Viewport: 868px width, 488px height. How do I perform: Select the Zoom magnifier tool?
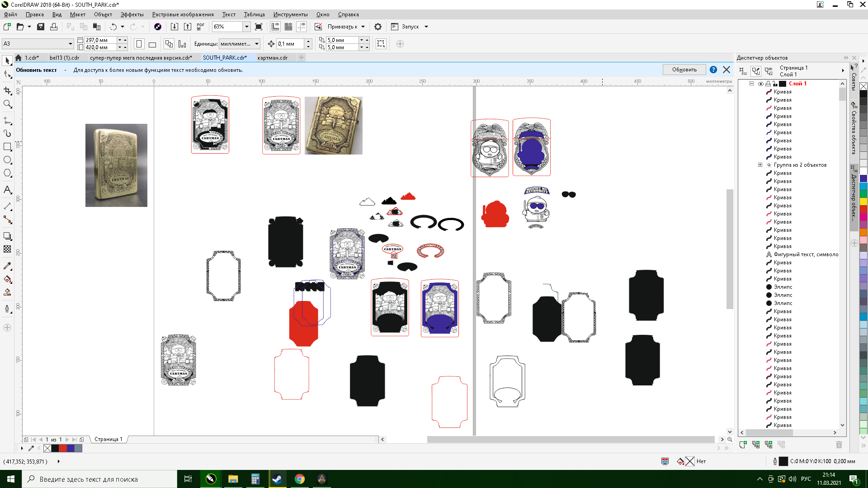coord(7,104)
